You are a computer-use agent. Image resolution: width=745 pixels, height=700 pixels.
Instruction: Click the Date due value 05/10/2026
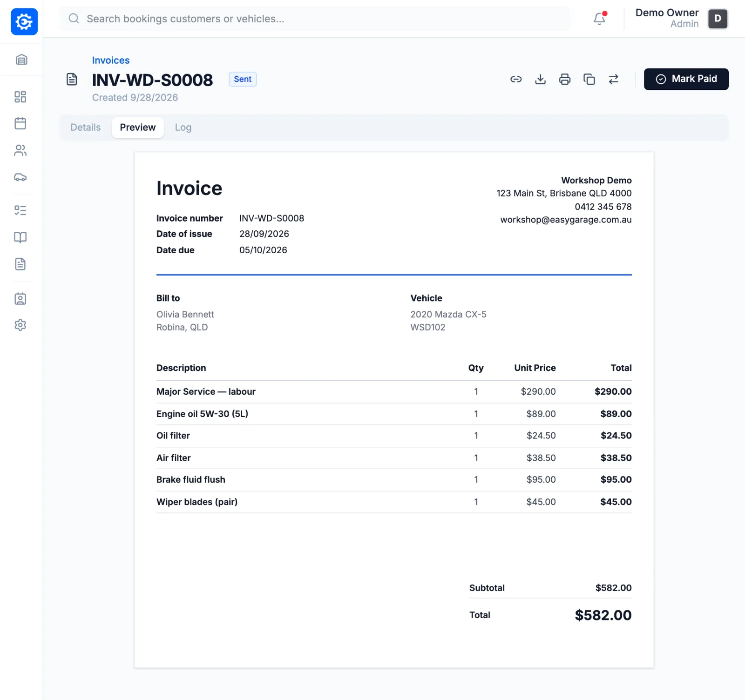coord(263,250)
